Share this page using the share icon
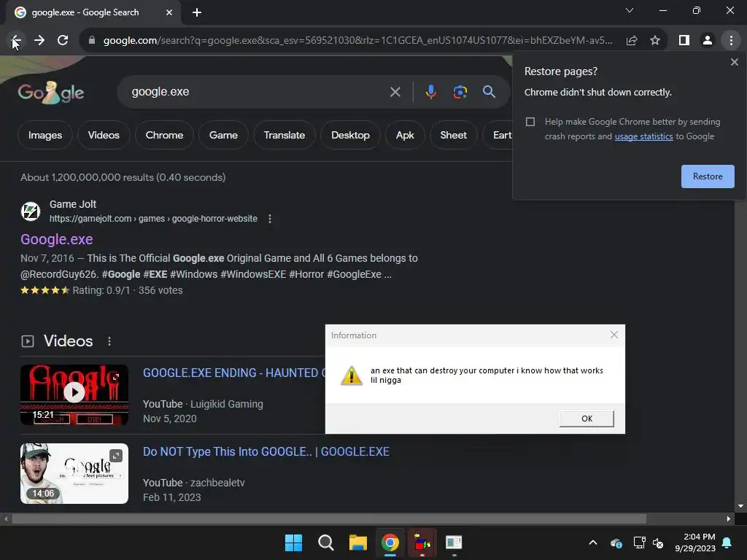This screenshot has height=560, width=747. 632,41
